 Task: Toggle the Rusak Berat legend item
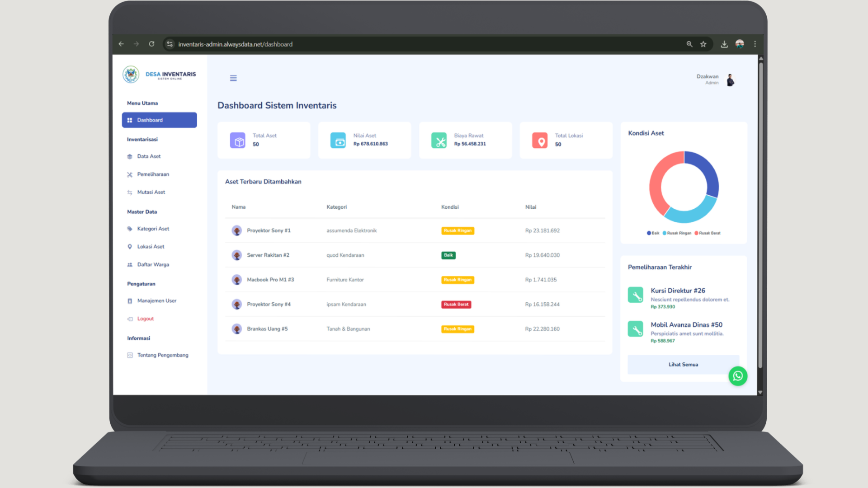pyautogui.click(x=708, y=233)
